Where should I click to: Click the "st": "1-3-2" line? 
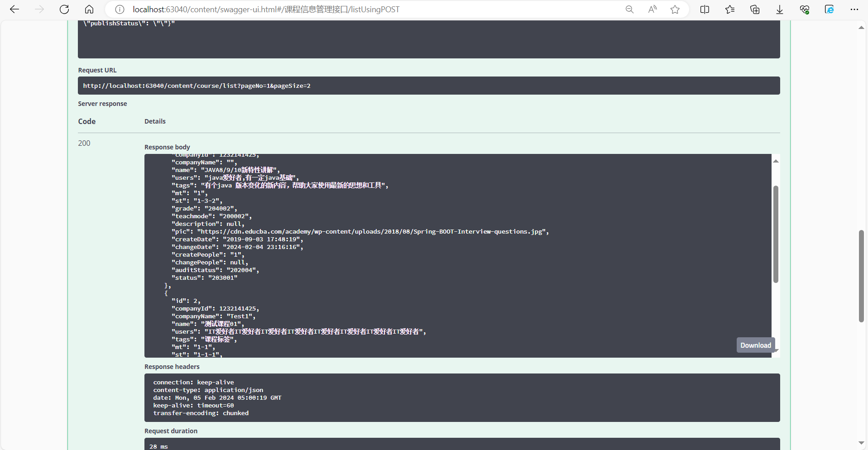pos(197,201)
